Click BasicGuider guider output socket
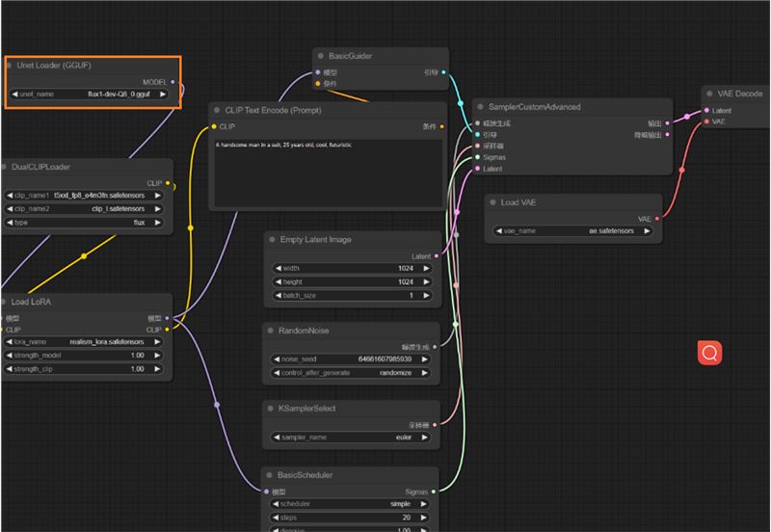Image resolution: width=771 pixels, height=532 pixels. coord(443,72)
